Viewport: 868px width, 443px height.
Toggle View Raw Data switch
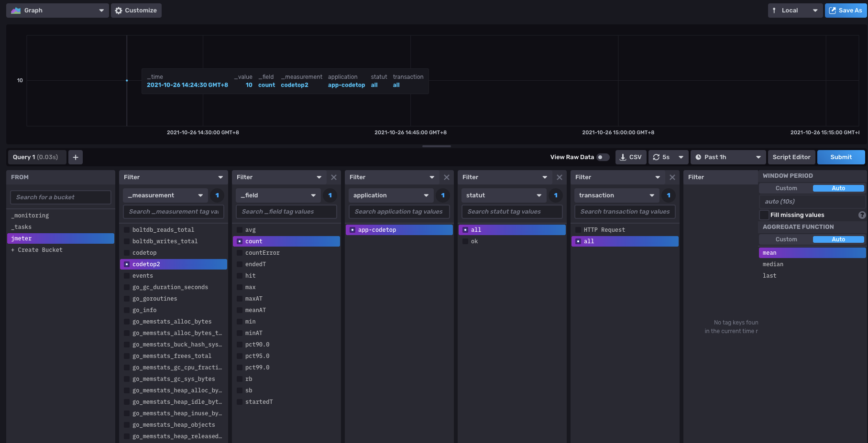coord(603,157)
